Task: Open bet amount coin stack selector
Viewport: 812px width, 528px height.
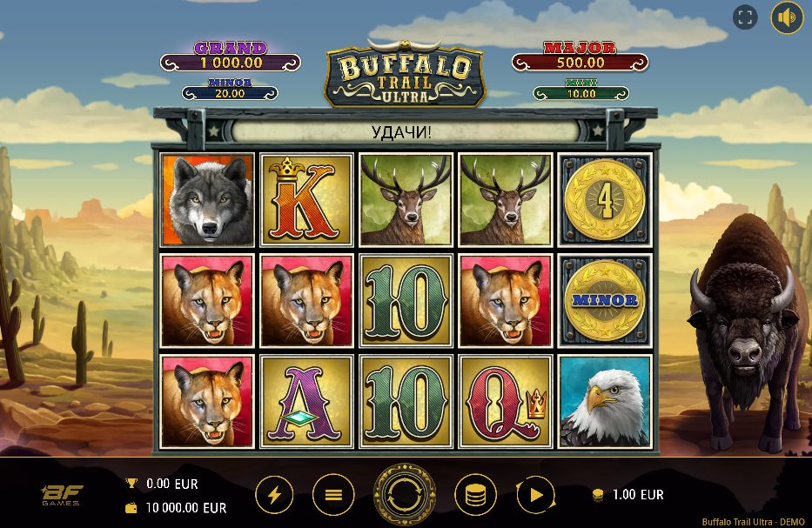Action: 475,496
